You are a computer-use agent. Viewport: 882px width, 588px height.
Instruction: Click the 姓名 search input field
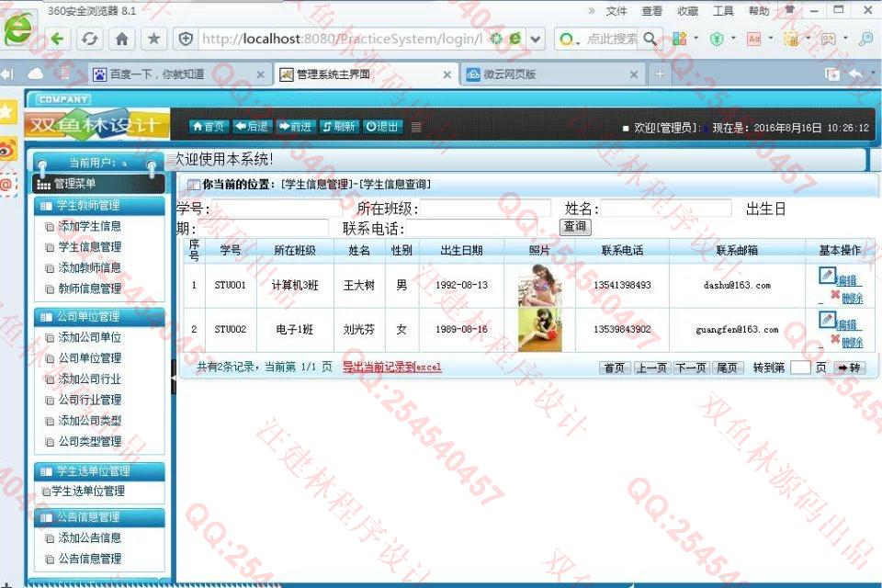coord(666,209)
